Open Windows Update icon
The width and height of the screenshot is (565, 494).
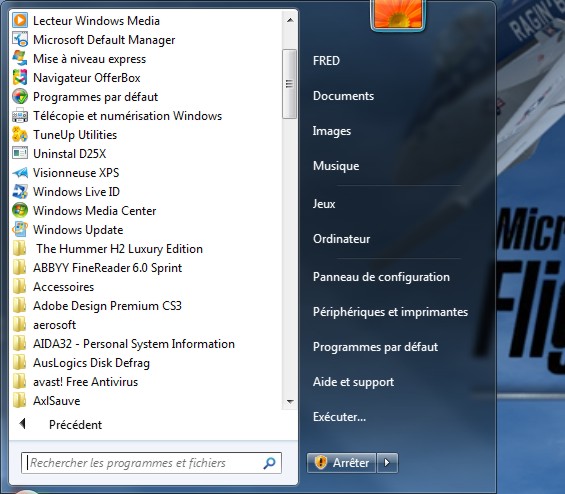point(19,230)
